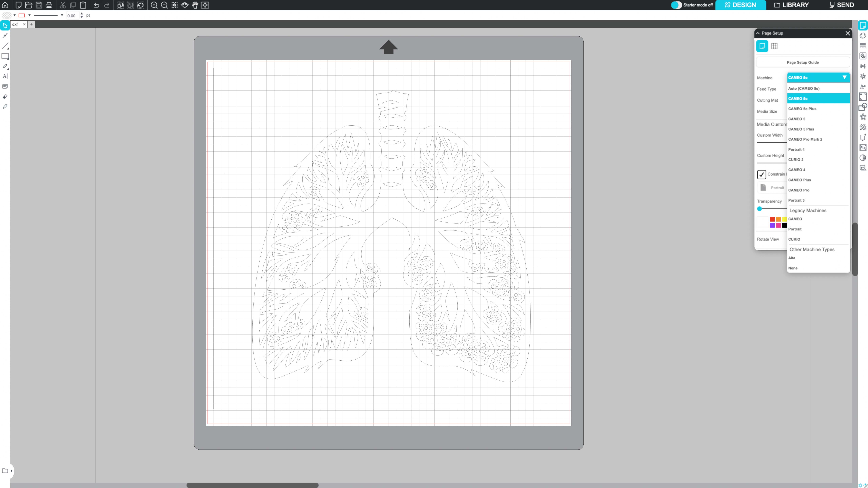Collapse the Machine dropdown arrow
The width and height of the screenshot is (868, 488).
[x=844, y=77]
